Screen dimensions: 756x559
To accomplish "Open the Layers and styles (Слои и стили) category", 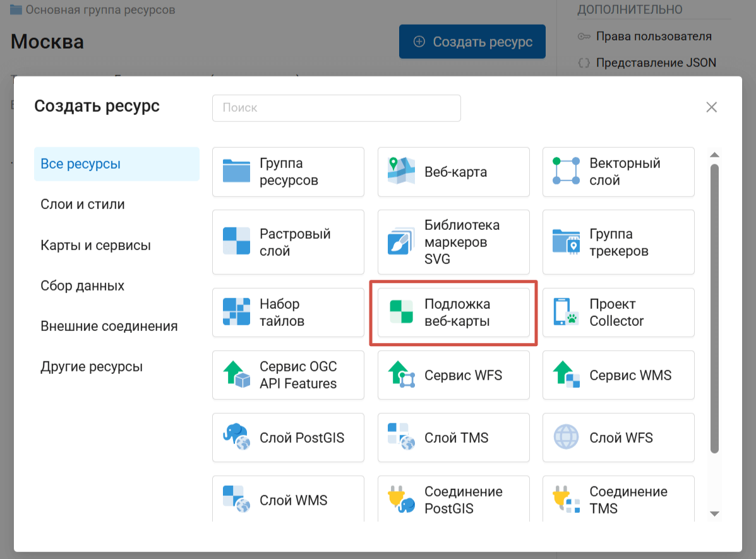I will [83, 205].
